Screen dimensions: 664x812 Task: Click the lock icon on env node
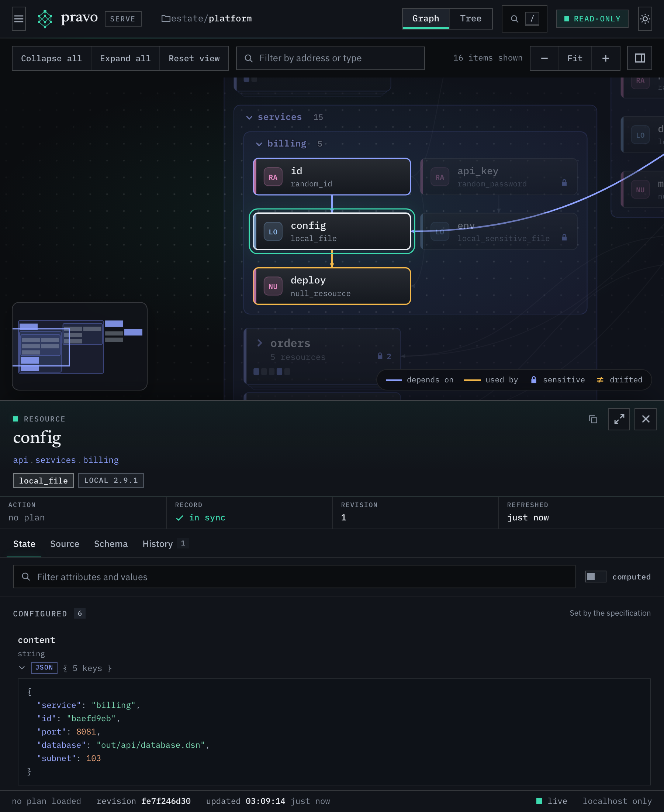pos(564,238)
